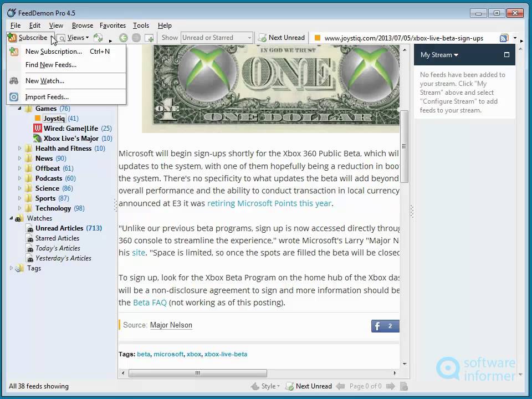Click the grey Stop/forward round icon
532x399 pixels.
coord(136,38)
